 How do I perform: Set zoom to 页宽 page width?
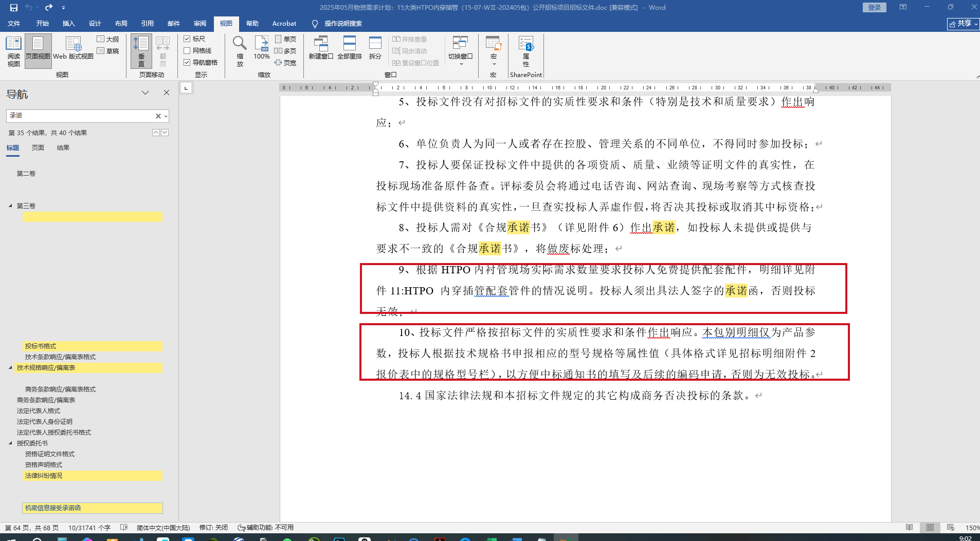coord(286,63)
